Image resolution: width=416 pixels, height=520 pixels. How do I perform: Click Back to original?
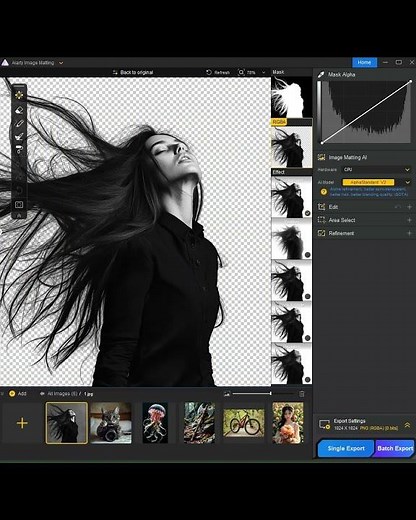click(137, 72)
